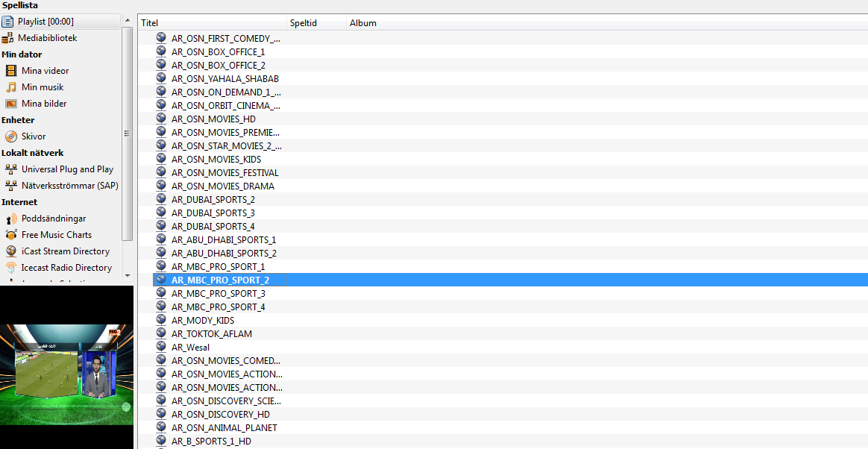Click globe icon beside AR_B_SPORTS_1_HD
This screenshot has width=868, height=449.
tap(161, 441)
